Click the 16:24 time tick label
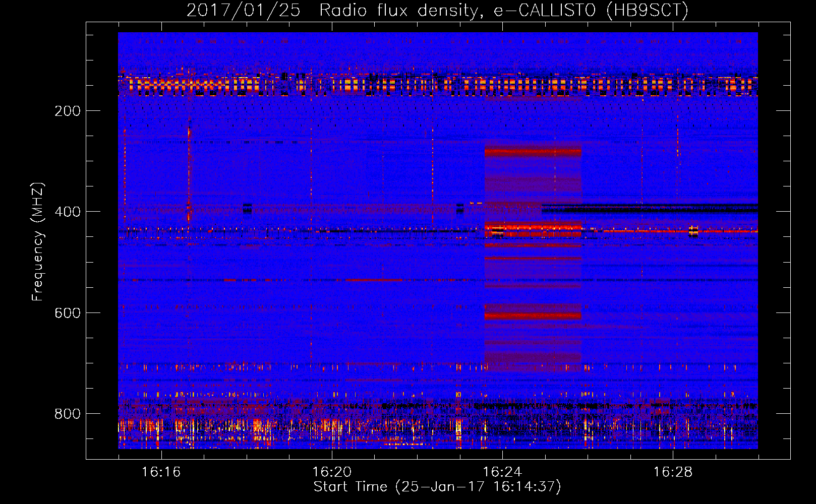Viewport: 816px width, 504px height. click(x=502, y=472)
